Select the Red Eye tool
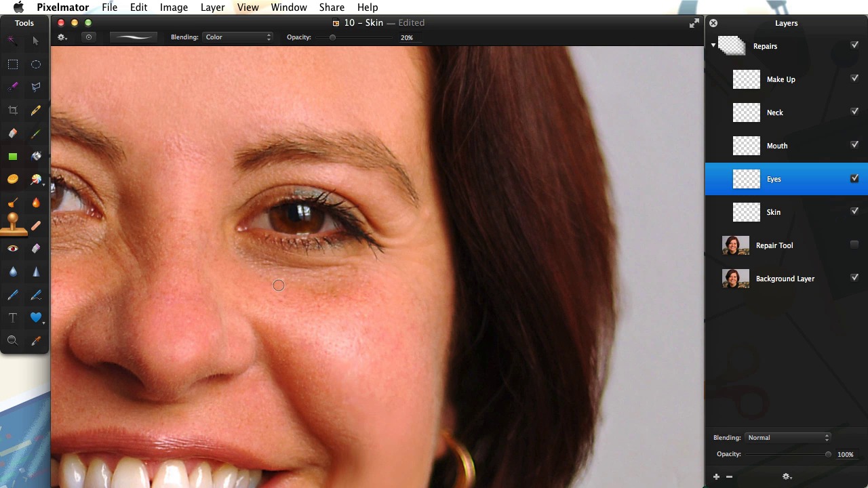868x488 pixels. (12, 249)
